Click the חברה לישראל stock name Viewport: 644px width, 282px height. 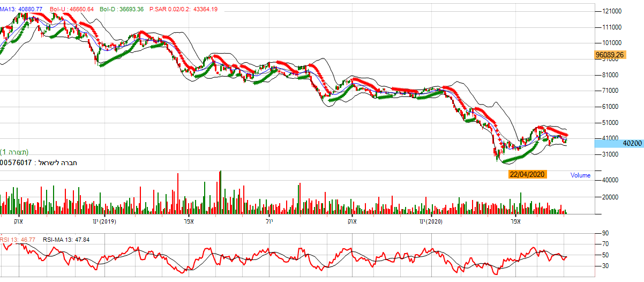coord(56,162)
